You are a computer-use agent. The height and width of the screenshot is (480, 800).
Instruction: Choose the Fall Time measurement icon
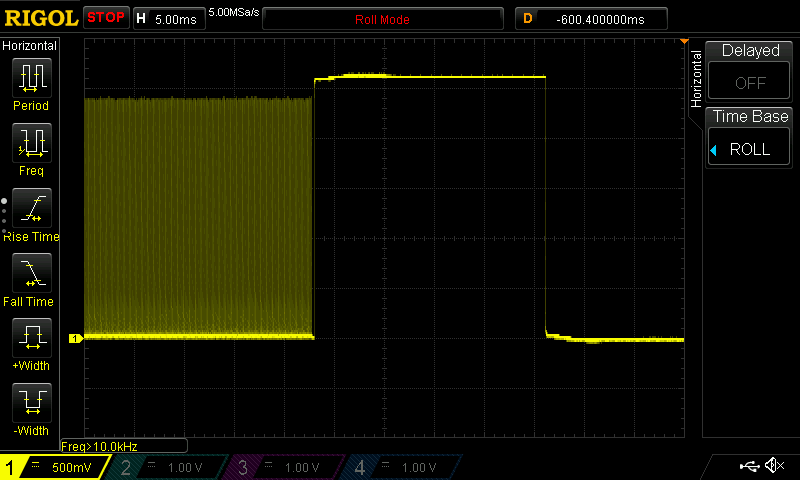(31, 274)
